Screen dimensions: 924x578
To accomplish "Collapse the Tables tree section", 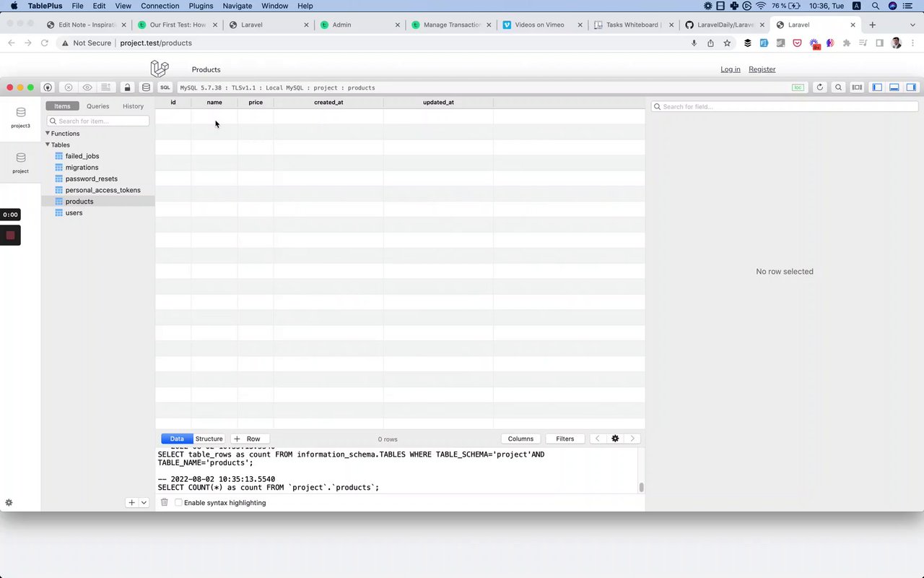I will (48, 144).
